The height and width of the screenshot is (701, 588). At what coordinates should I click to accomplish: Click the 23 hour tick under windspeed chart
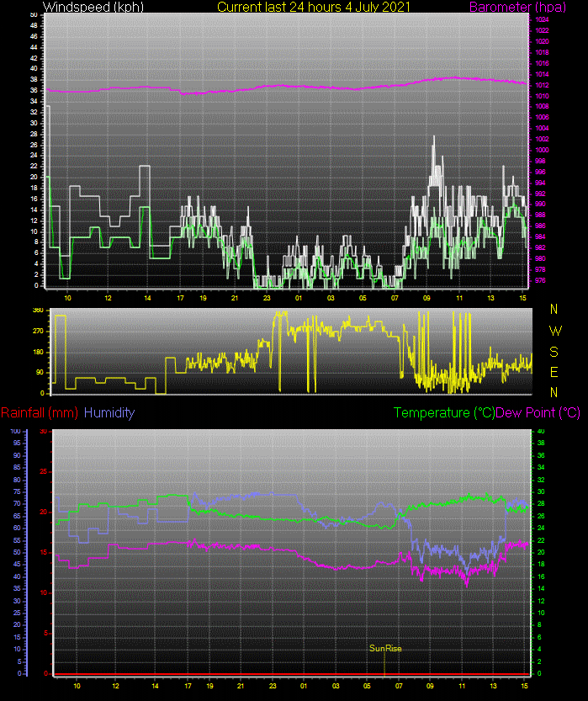pyautogui.click(x=267, y=299)
